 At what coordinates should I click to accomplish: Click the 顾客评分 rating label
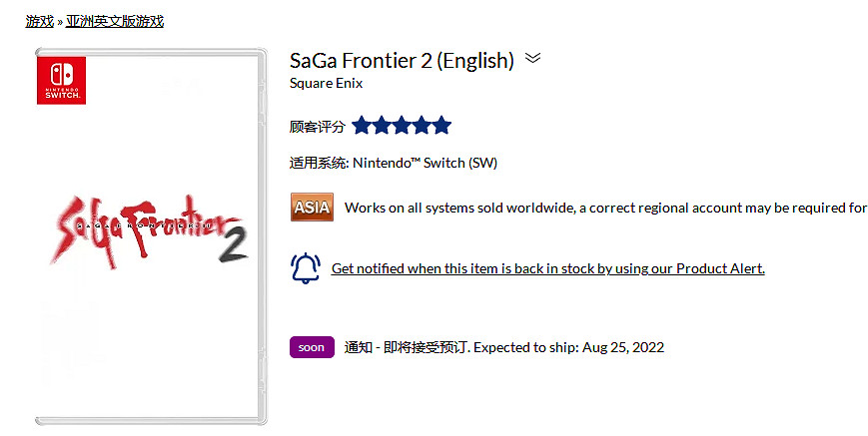tap(317, 127)
